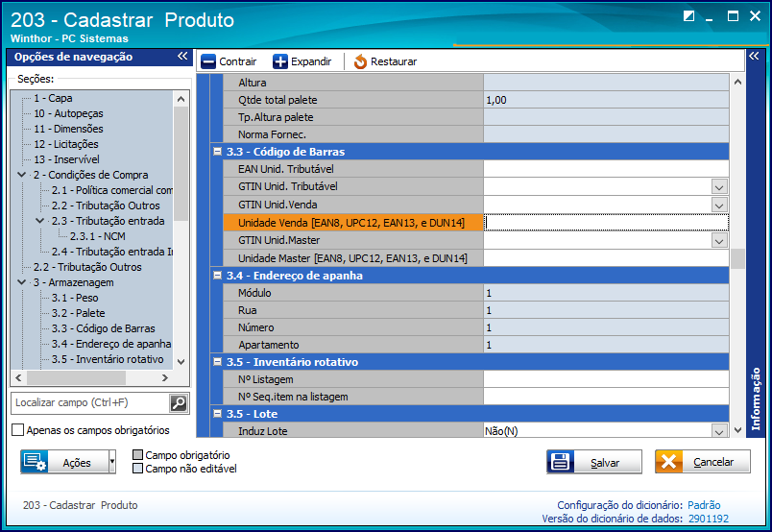Image resolution: width=772 pixels, height=532 pixels.
Task: Click the magnifier search icon beside Localizar campo
Action: [179, 403]
